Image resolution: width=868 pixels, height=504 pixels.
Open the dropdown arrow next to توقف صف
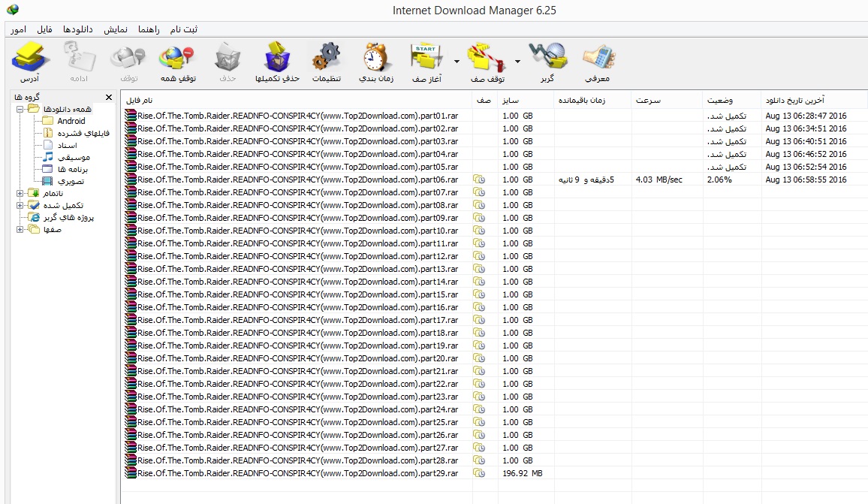[517, 61]
